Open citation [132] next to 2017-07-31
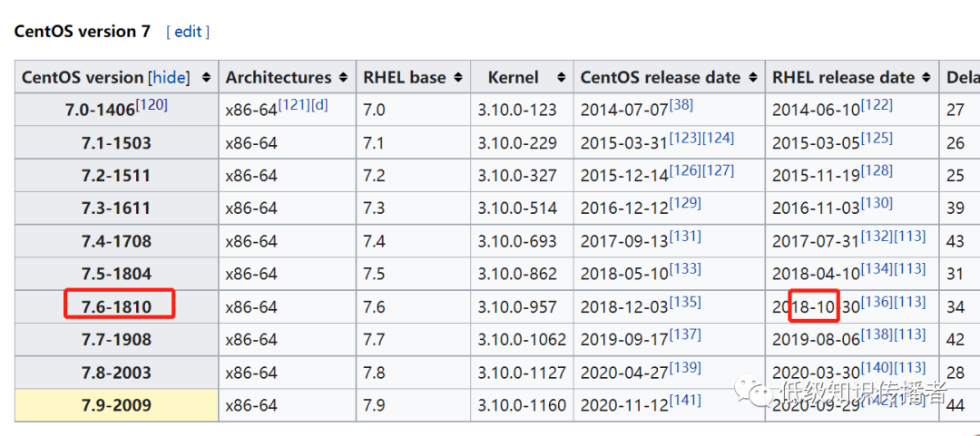The height and width of the screenshot is (436, 980). (x=877, y=236)
